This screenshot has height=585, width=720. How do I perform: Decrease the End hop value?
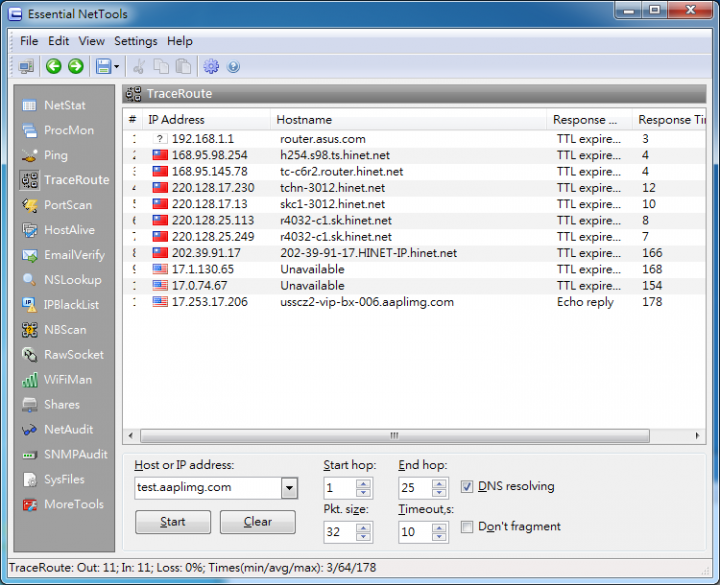click(x=439, y=493)
